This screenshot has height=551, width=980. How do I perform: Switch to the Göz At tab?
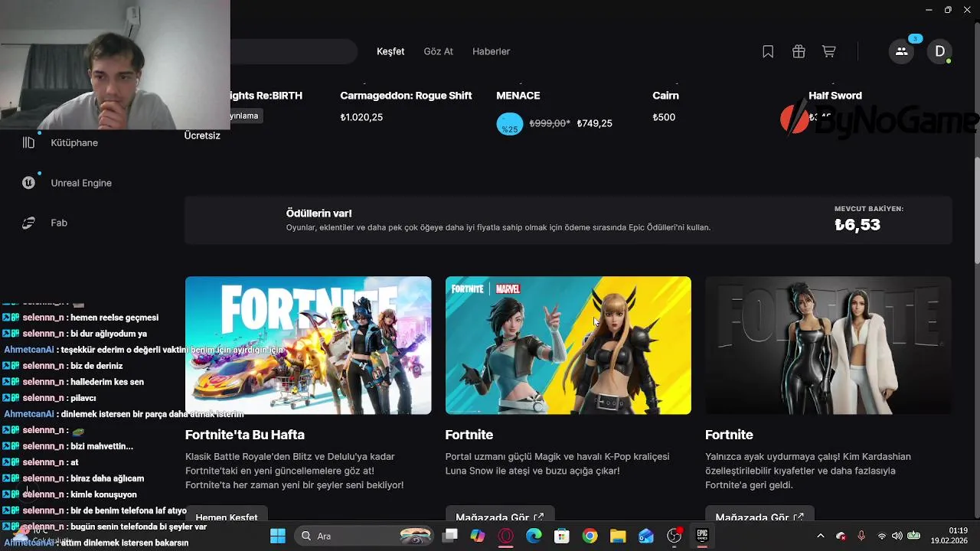point(439,51)
